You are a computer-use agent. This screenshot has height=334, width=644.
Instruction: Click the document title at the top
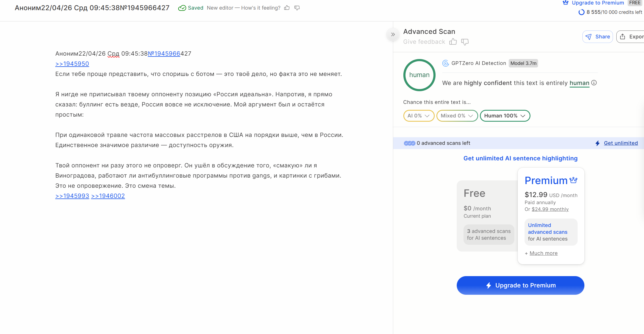(92, 8)
